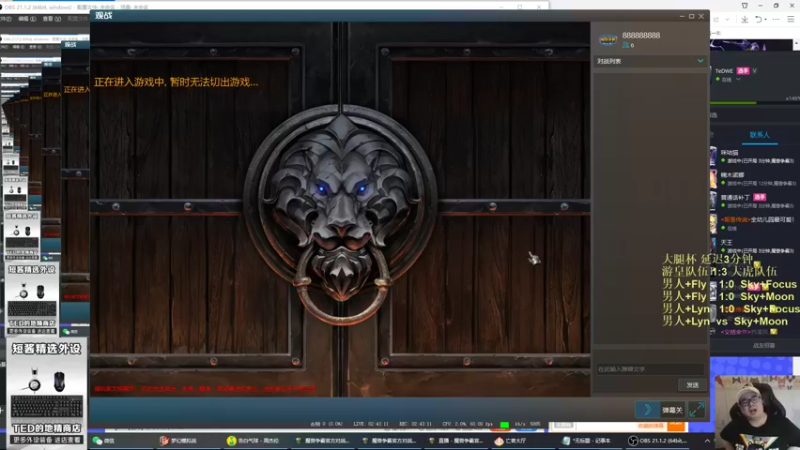
Task: Click the download icon in browser toolbar
Action: click(744, 19)
